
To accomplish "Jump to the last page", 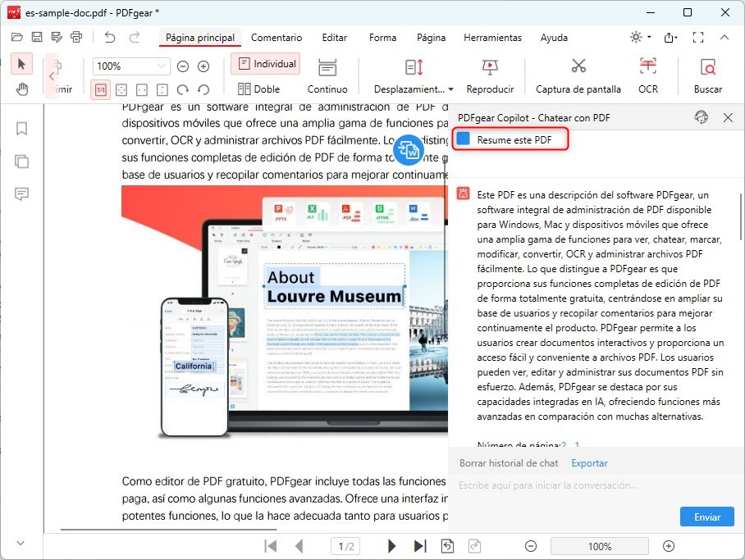I will 420,546.
